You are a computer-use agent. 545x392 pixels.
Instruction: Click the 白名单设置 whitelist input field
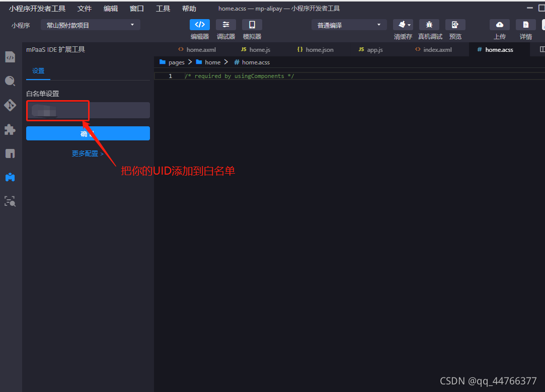click(x=88, y=110)
